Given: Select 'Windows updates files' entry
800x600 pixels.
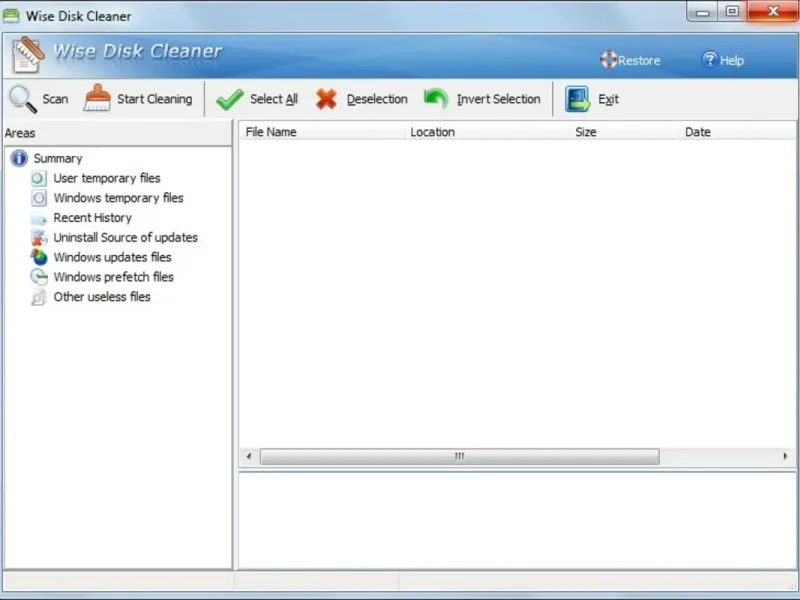Looking at the screenshot, I should pyautogui.click(x=112, y=257).
